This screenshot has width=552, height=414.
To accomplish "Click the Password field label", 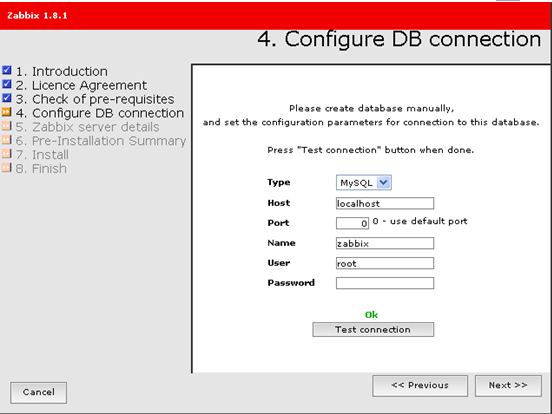I will (x=291, y=283).
